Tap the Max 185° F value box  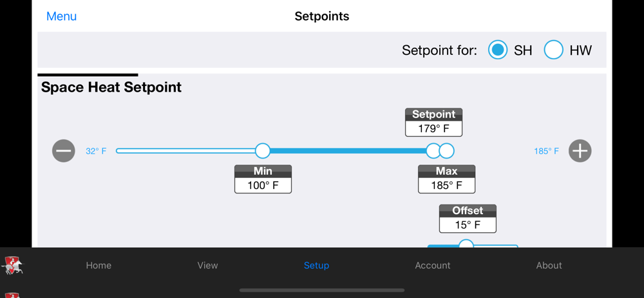(x=446, y=185)
